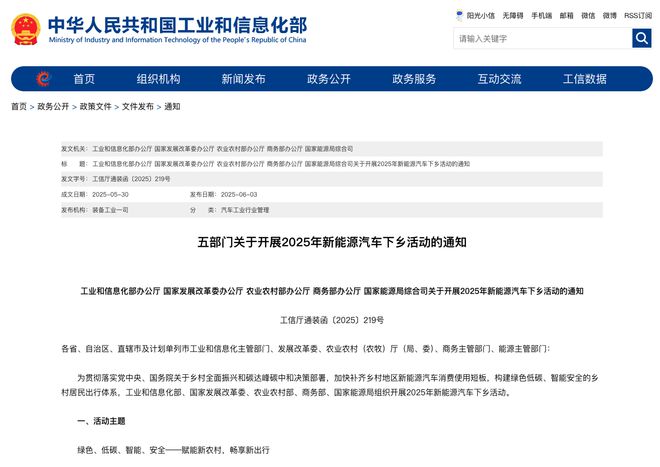
Task: Click the section heading 一、活动主题
Action: [x=101, y=421]
